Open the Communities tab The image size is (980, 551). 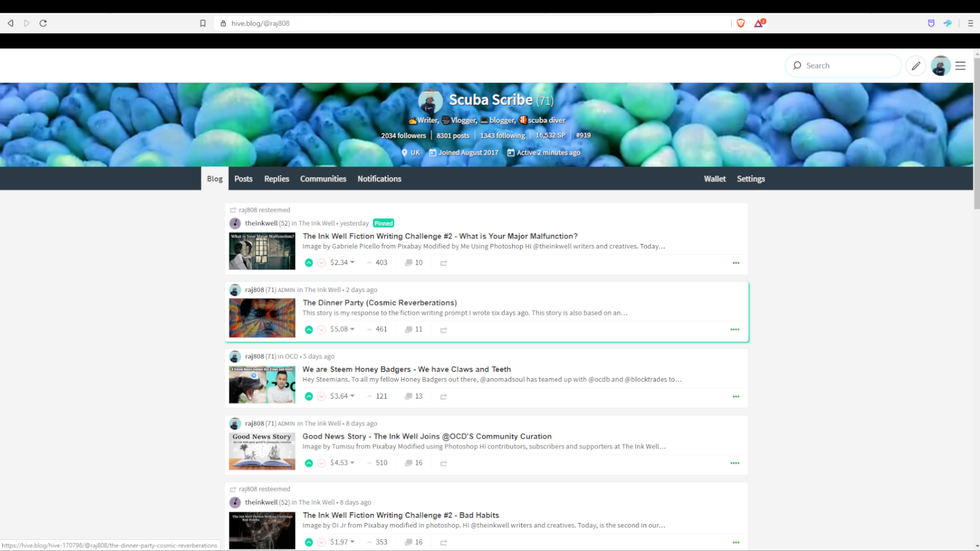point(323,179)
